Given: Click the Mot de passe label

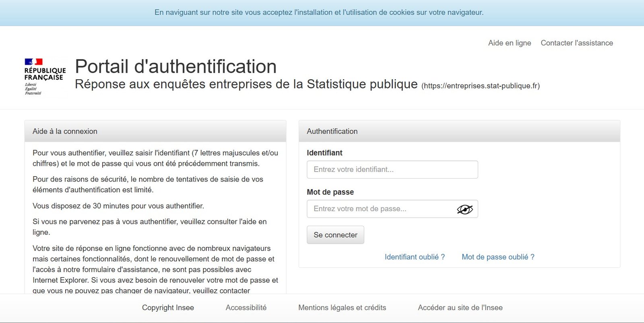Looking at the screenshot, I should 330,192.
